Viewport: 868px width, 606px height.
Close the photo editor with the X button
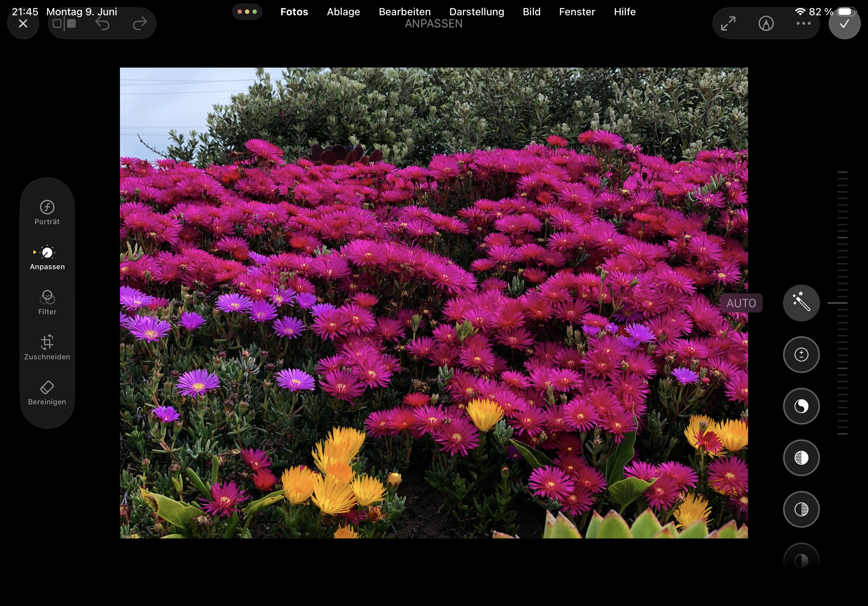(23, 24)
